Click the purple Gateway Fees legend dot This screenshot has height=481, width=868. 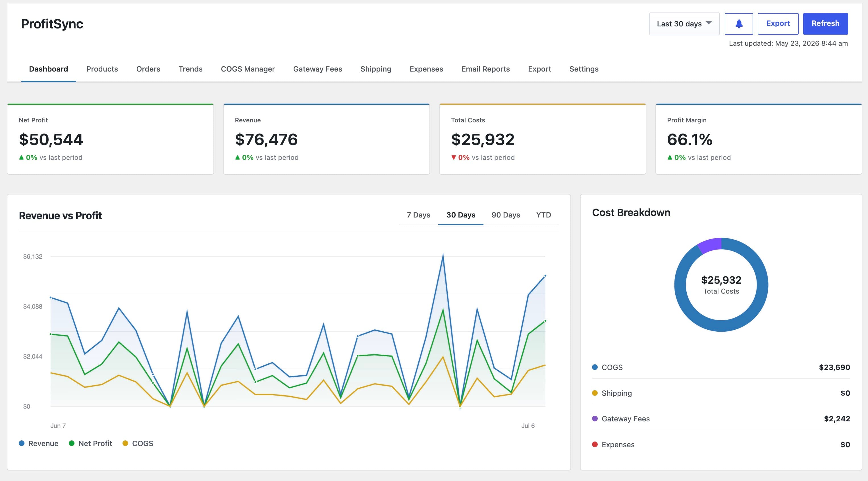click(x=595, y=419)
